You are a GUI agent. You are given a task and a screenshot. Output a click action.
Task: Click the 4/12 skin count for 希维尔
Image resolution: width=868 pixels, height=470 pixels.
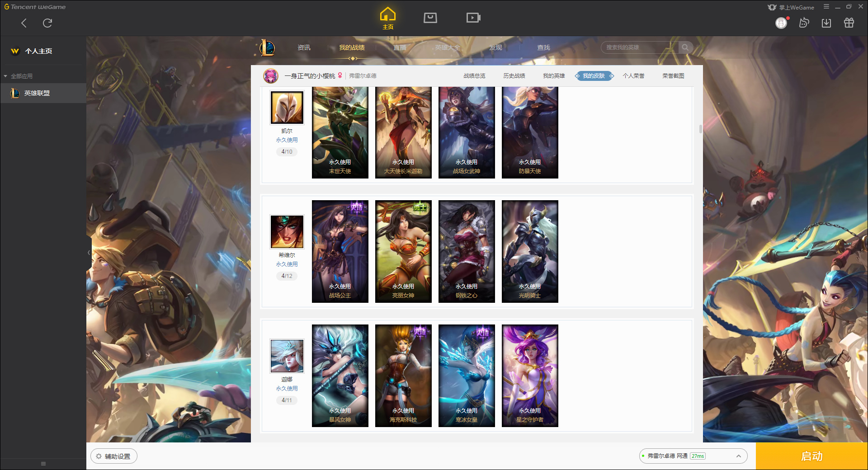(287, 276)
